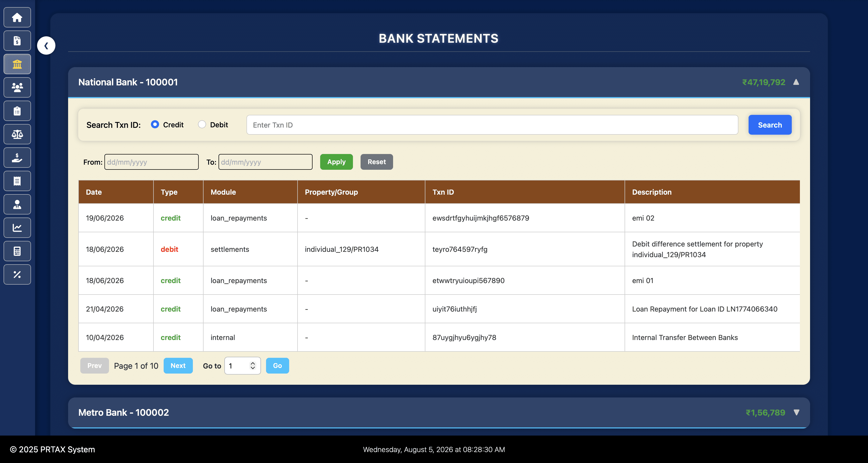
Task: Click the Description column header
Action: click(712, 192)
